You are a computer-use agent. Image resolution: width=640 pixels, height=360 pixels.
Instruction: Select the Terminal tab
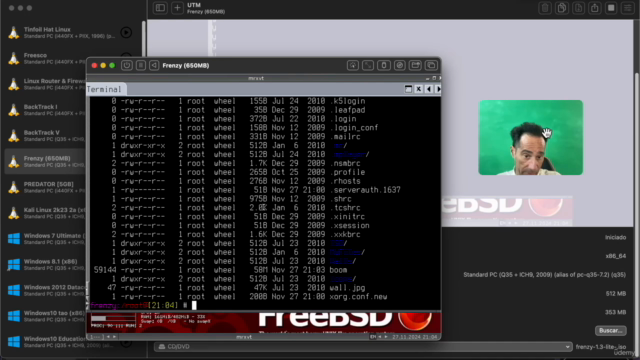pyautogui.click(x=106, y=89)
